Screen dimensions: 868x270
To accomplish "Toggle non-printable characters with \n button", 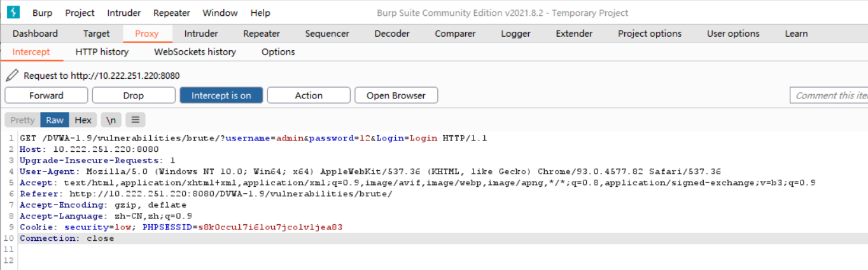I will pos(111,120).
